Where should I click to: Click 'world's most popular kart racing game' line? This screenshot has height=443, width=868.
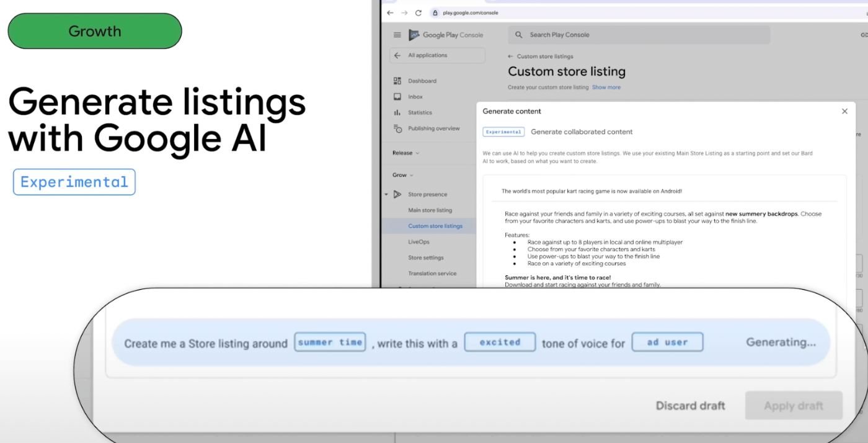(591, 192)
